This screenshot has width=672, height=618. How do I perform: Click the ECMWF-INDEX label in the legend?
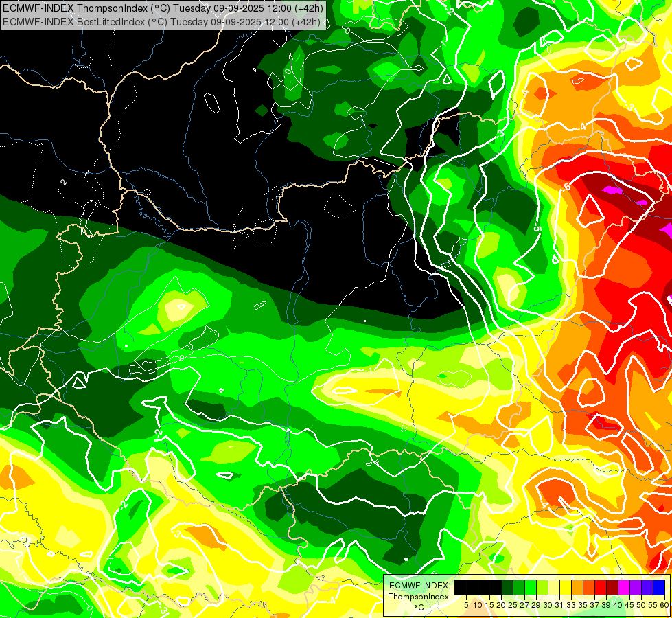(419, 586)
